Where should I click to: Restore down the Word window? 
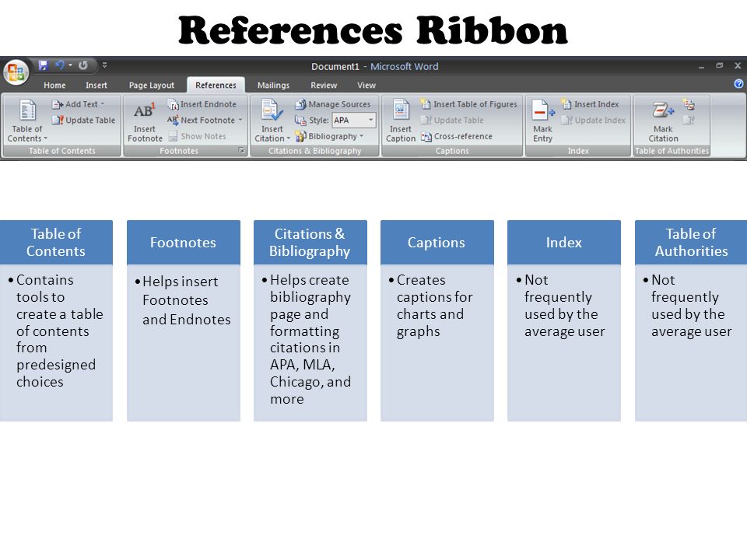pyautogui.click(x=719, y=65)
